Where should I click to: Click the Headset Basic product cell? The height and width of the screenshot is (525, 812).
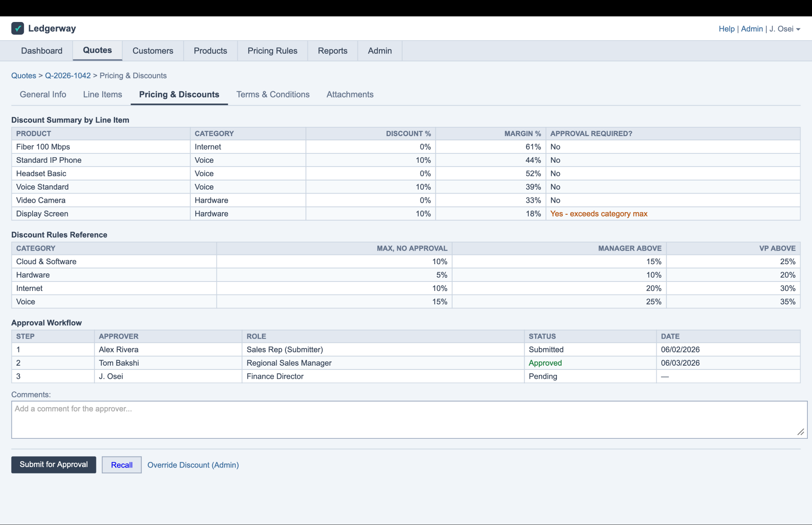(101, 174)
